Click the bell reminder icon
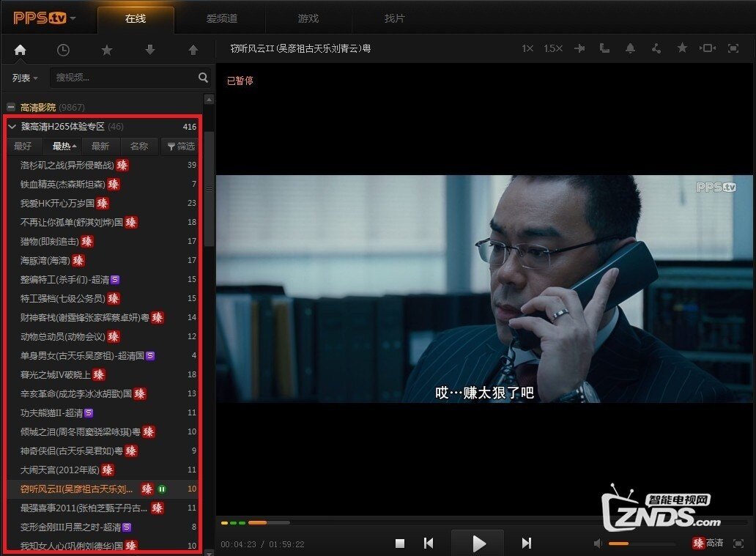Viewport: 756px width, 556px height. pyautogui.click(x=630, y=48)
